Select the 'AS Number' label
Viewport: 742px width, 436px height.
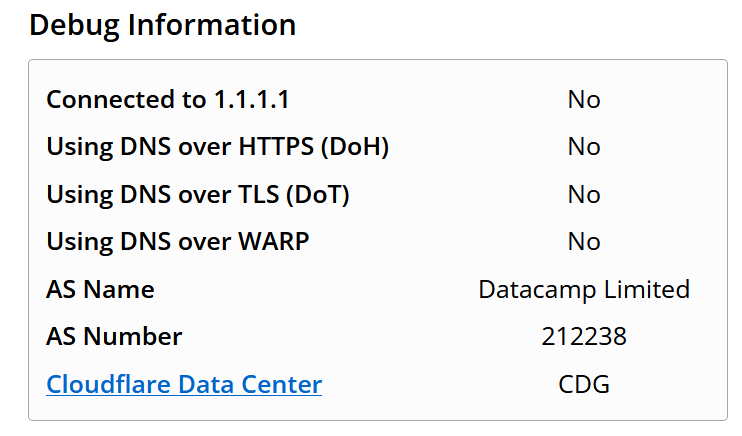pos(114,337)
